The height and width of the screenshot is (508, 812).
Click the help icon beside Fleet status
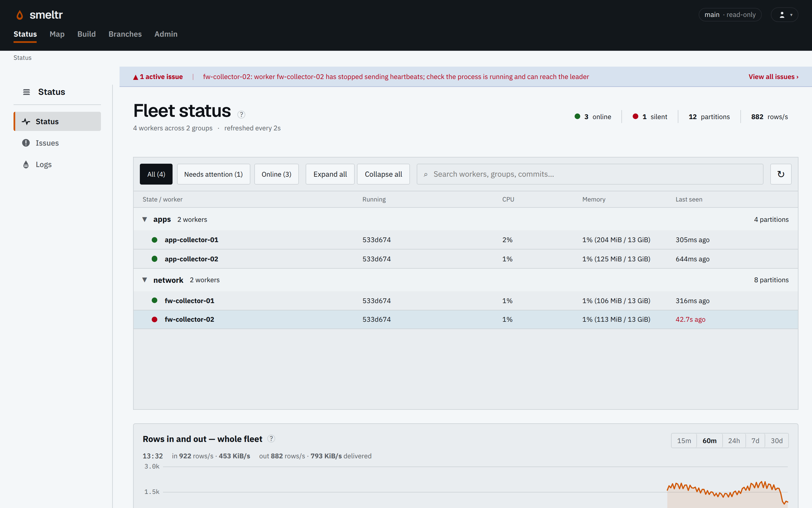point(241,115)
